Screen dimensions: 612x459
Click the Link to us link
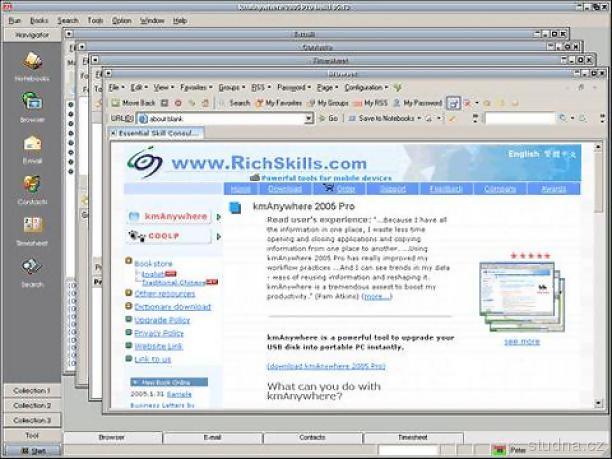[x=153, y=359]
